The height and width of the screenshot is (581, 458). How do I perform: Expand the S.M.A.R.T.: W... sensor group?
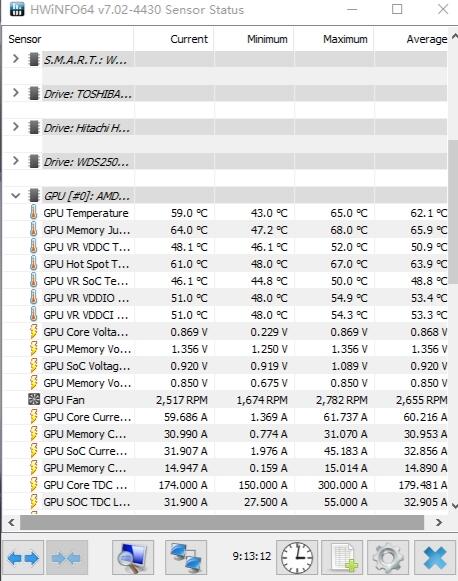click(x=16, y=59)
